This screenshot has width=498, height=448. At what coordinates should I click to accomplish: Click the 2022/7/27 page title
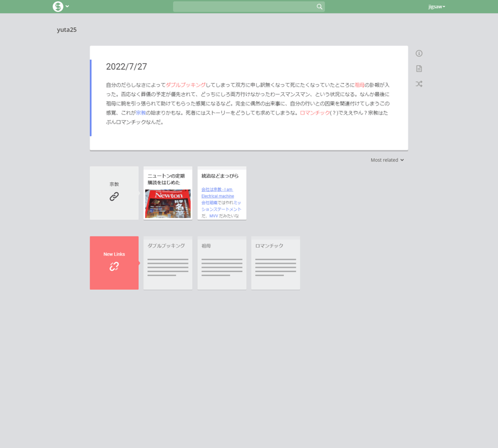pyautogui.click(x=126, y=67)
